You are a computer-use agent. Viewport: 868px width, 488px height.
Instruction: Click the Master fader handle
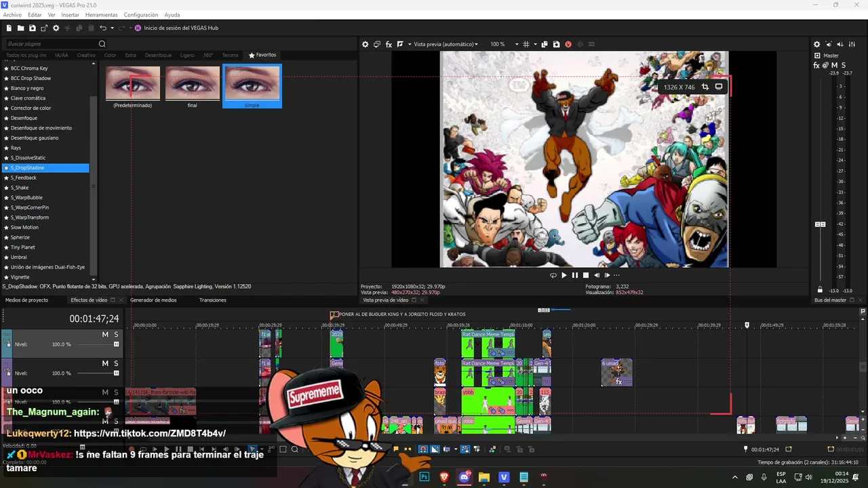[x=820, y=224]
